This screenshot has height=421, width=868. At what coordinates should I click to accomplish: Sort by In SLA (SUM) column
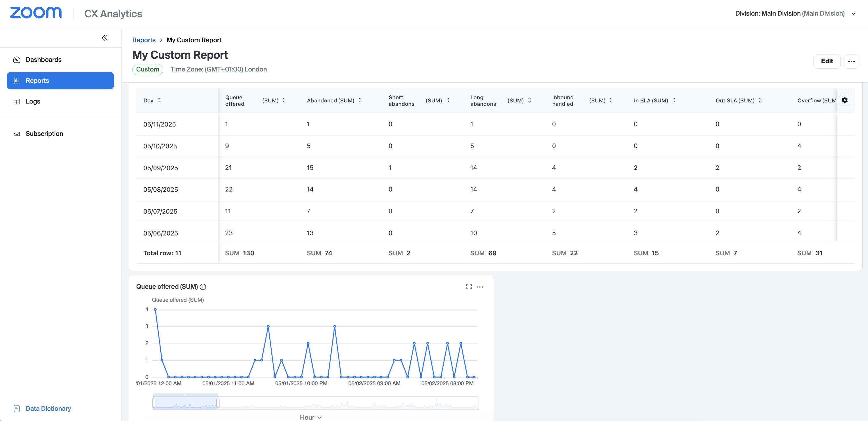tap(674, 100)
